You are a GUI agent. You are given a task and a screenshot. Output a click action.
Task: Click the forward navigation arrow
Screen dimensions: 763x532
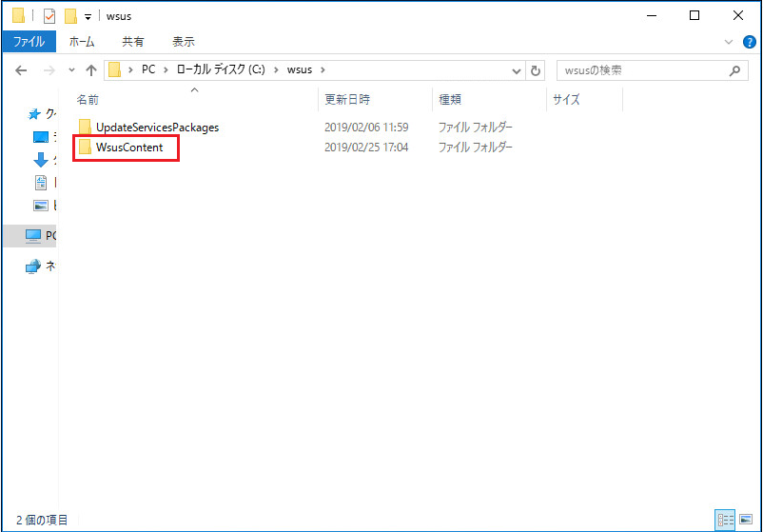pos(49,70)
